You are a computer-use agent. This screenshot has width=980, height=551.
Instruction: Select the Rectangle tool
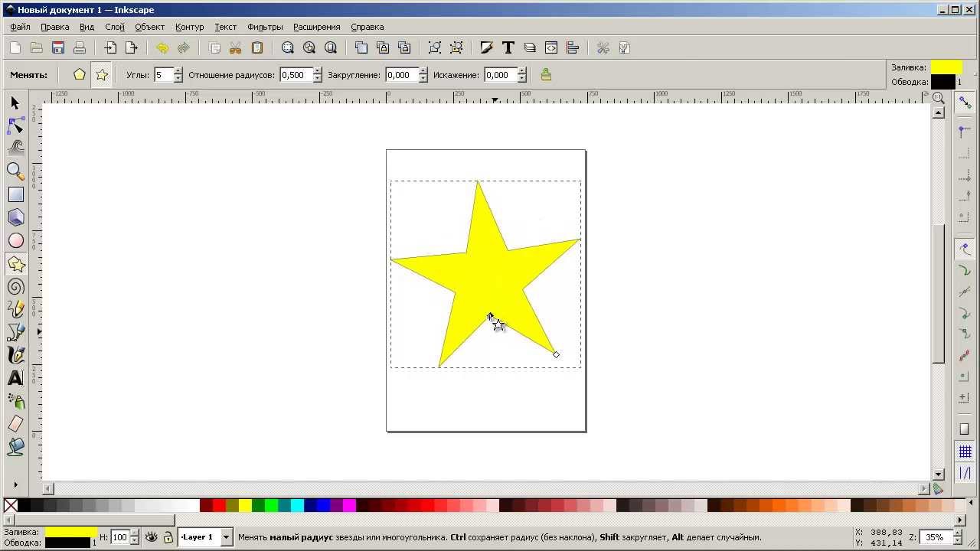(x=15, y=194)
